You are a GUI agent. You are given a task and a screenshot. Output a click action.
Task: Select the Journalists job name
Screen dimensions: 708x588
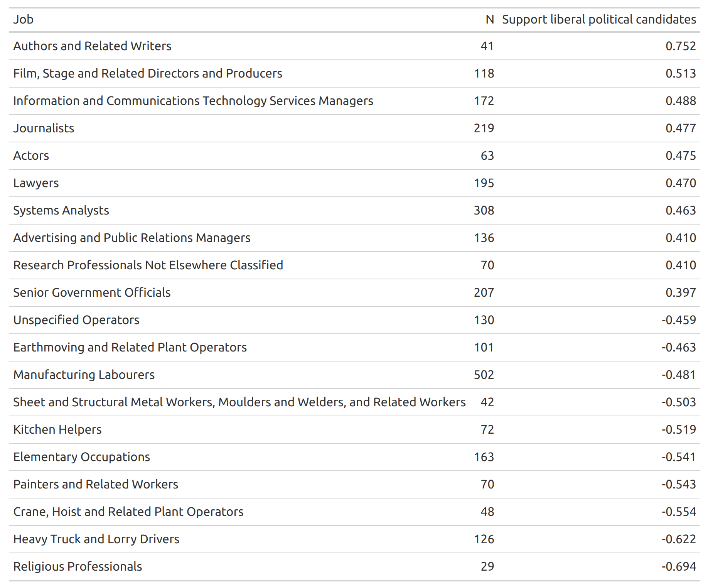coord(44,128)
